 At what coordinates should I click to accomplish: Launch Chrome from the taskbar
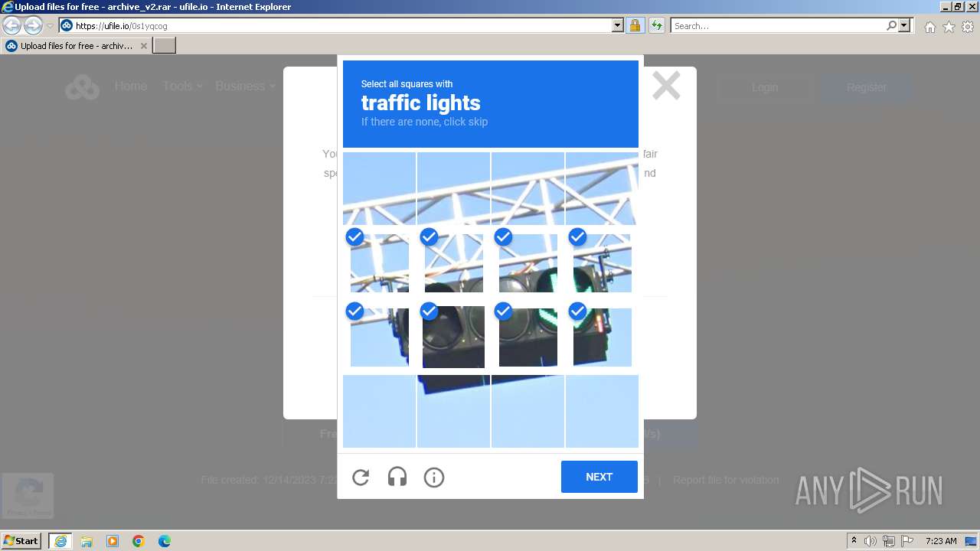[x=139, y=541]
